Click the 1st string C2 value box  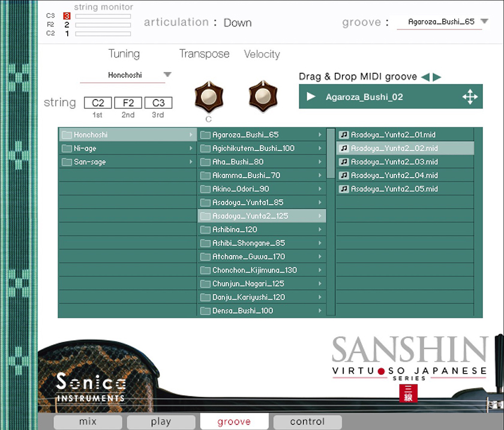[x=98, y=103]
